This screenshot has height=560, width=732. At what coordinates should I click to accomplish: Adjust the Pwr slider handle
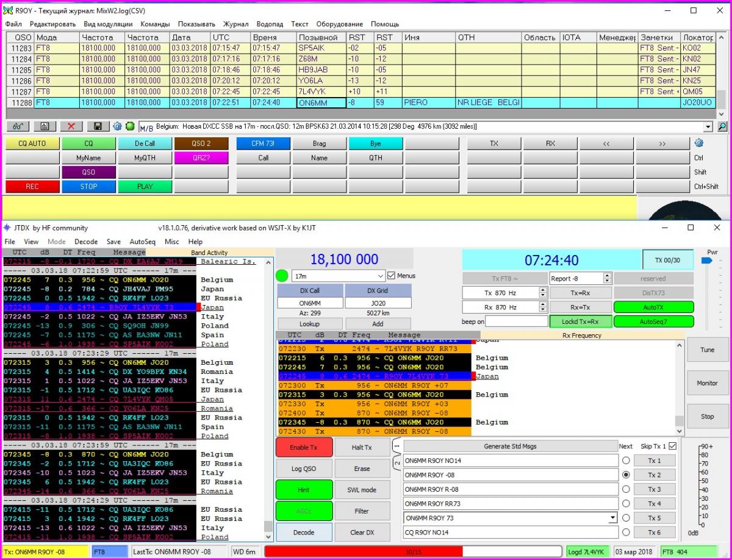pos(707,260)
